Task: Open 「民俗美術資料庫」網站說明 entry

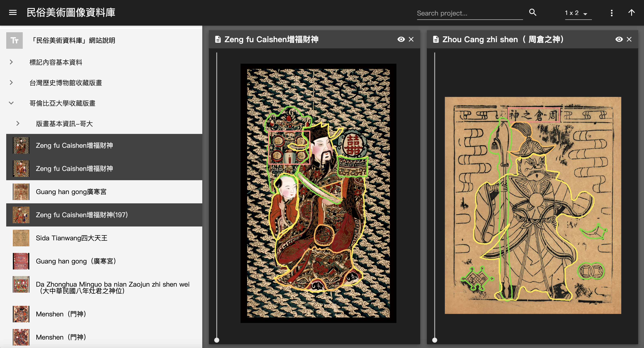Action: pyautogui.click(x=104, y=40)
